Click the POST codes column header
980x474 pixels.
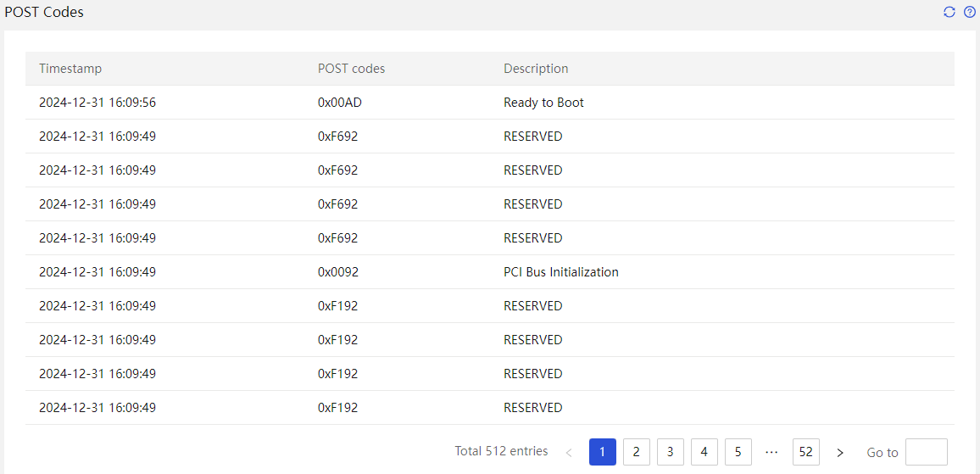(351, 69)
